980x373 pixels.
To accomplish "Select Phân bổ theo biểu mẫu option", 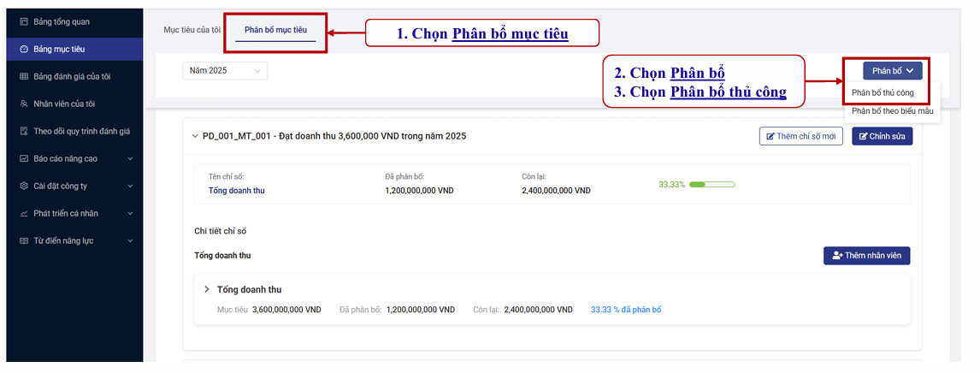I will (x=892, y=111).
